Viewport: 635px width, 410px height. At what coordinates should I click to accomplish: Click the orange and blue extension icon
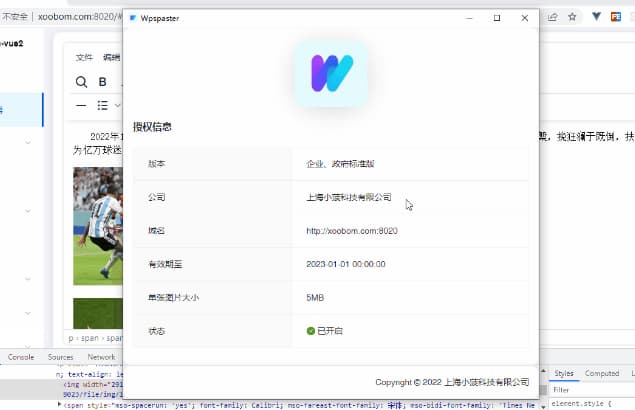coord(616,17)
